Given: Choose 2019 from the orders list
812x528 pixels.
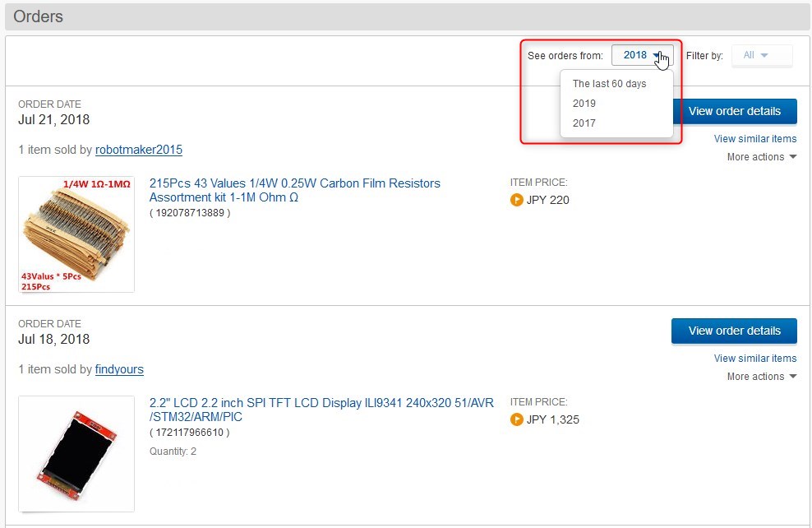Looking at the screenshot, I should coord(584,103).
